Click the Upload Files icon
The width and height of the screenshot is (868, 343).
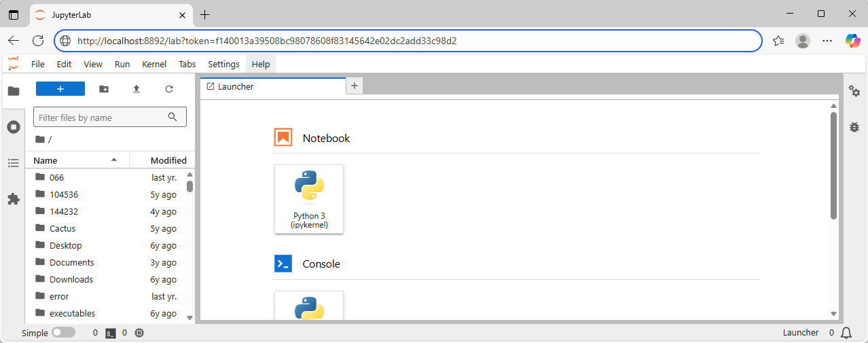click(137, 89)
